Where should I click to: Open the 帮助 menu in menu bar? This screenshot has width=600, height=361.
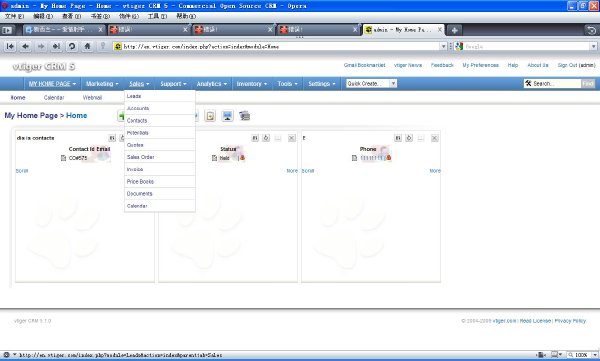click(x=186, y=16)
